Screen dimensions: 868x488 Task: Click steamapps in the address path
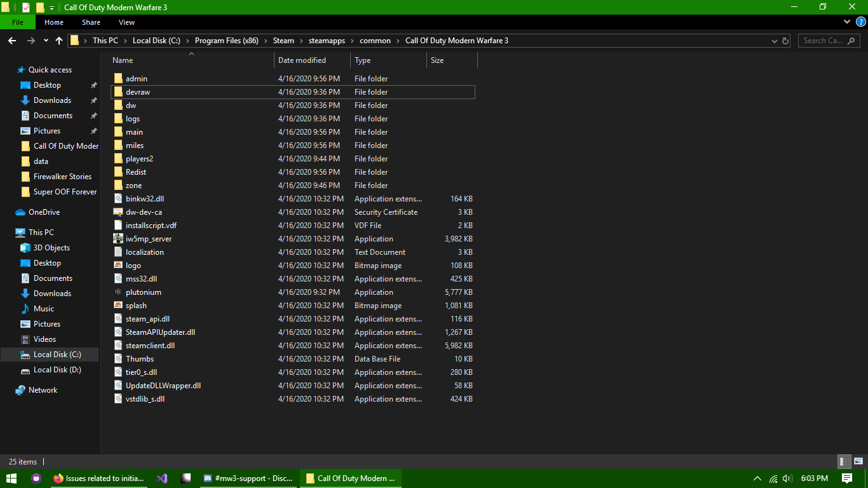[327, 41]
